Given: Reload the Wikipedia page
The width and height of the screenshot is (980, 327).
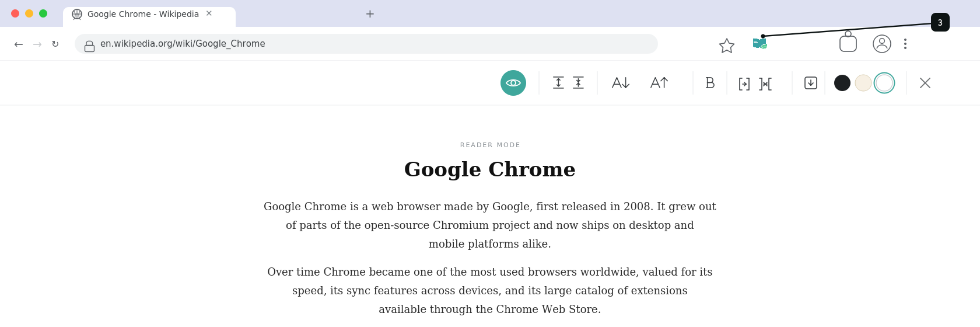Looking at the screenshot, I should click(55, 44).
